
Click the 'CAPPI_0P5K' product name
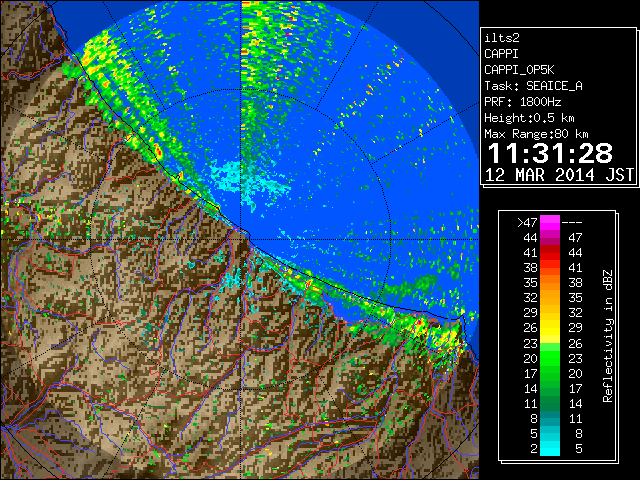click(x=519, y=70)
